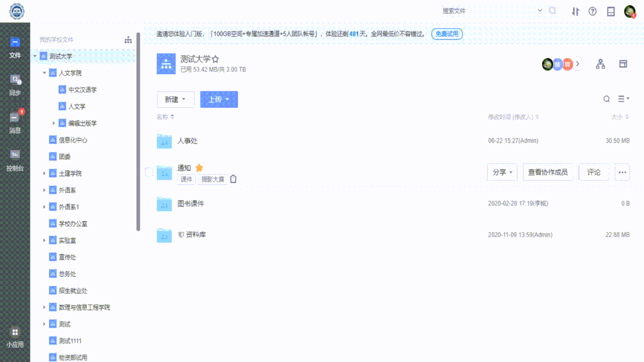Expand the 编辑出版学 tree node
Image resolution: width=644 pixels, height=362 pixels.
(x=54, y=123)
